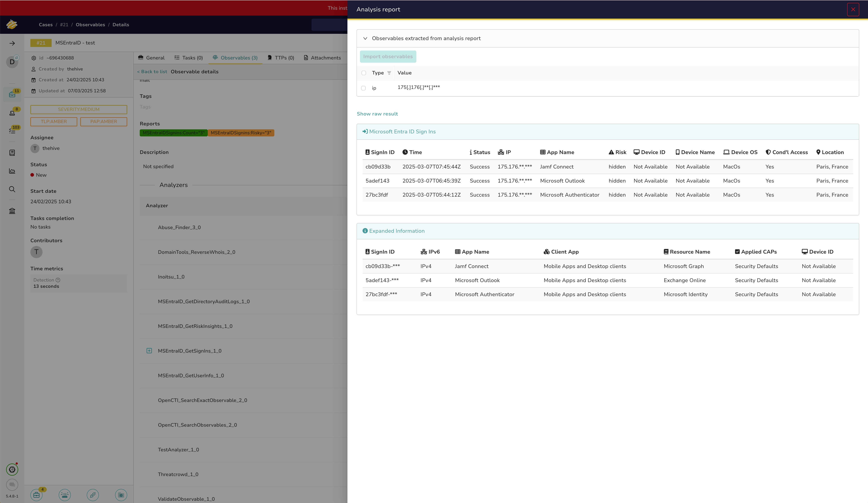Open the Type column filter icon
This screenshot has width=868, height=503.
click(389, 73)
